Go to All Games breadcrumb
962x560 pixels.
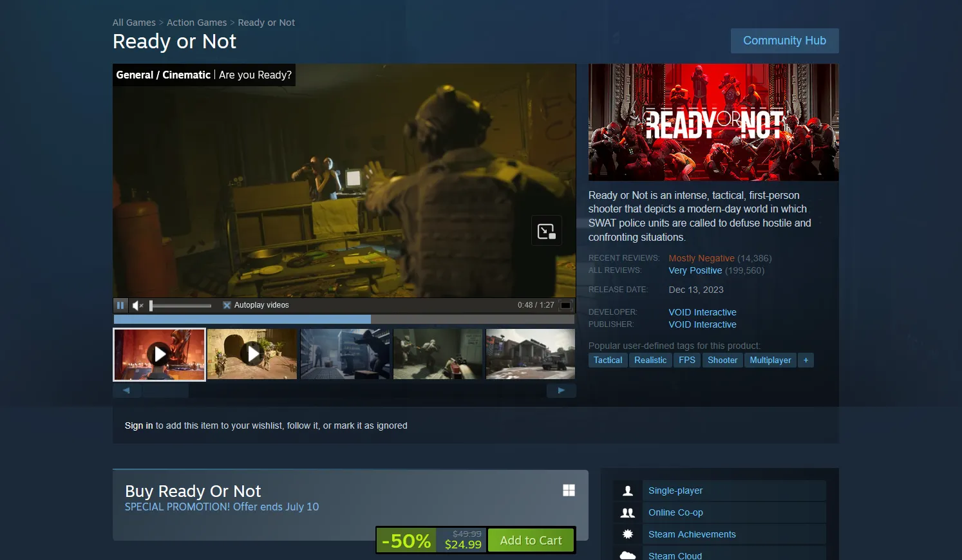(134, 23)
